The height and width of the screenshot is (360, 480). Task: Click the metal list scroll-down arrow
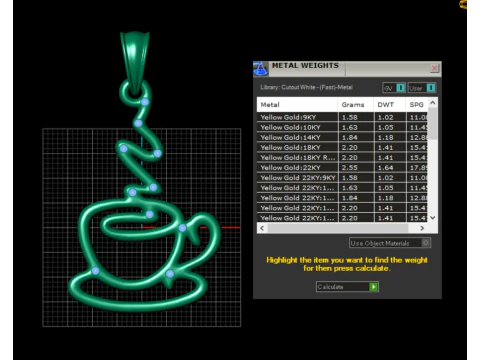point(433,218)
